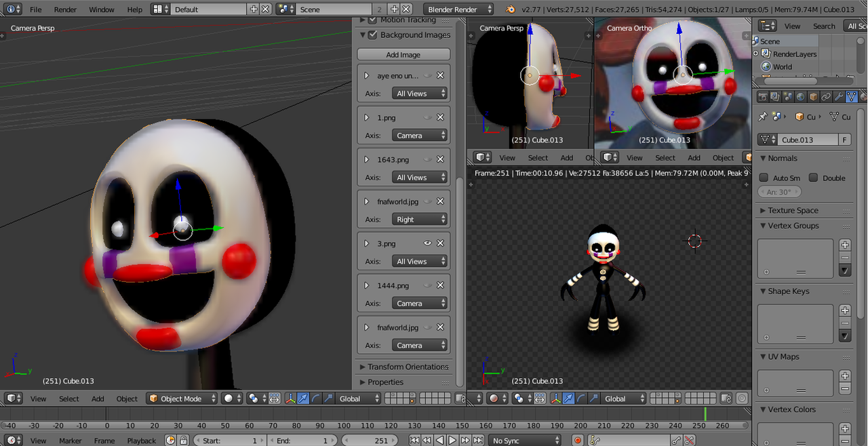This screenshot has height=446, width=868.
Task: Click the preview range clock icon in timeline
Action: 170,441
